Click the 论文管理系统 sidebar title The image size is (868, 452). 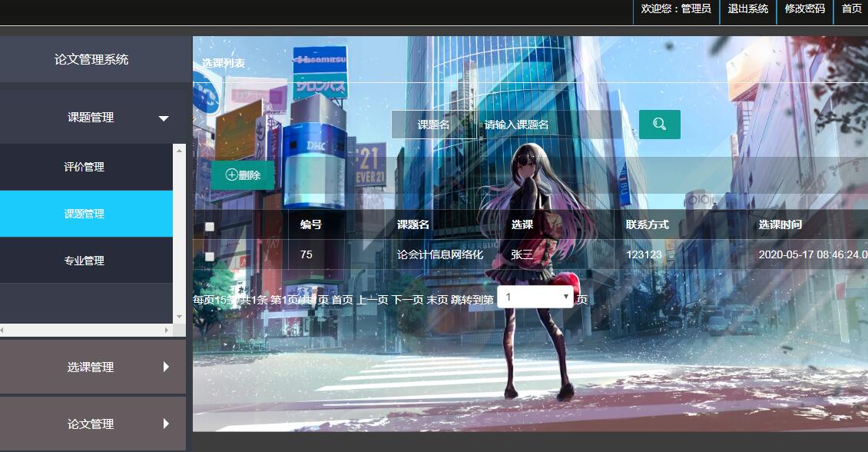pyautogui.click(x=91, y=59)
